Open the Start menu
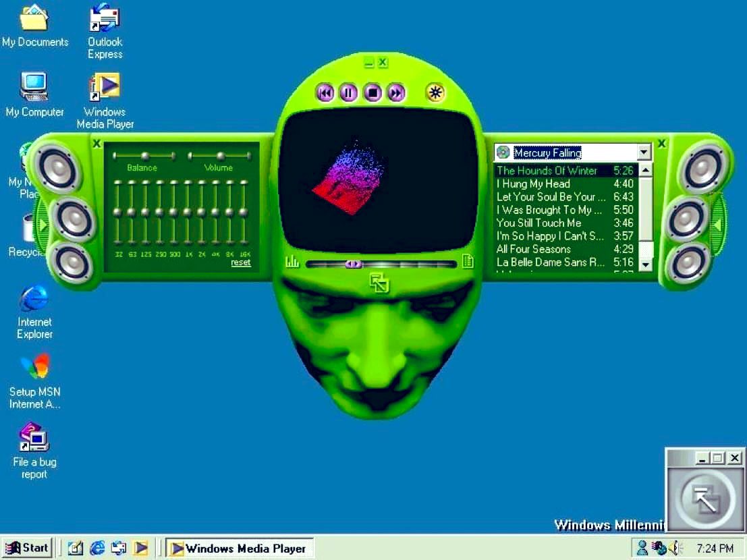Viewport: 747px width, 560px height. coord(27,548)
